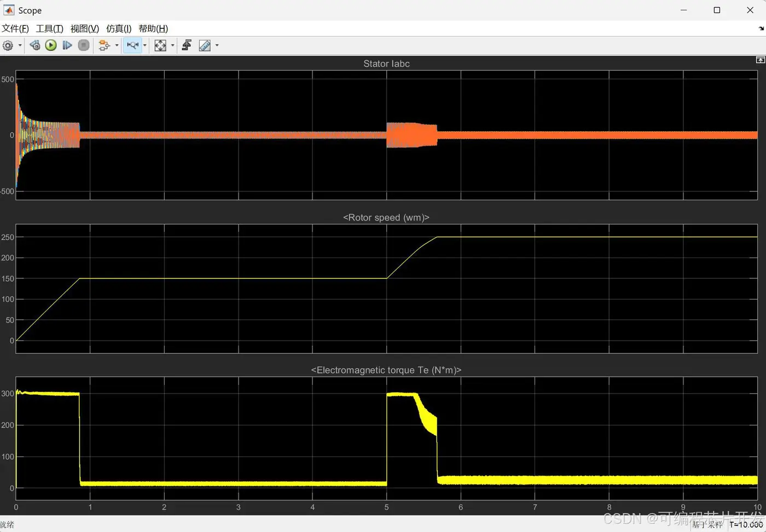The height and width of the screenshot is (532, 766).
Task: Open the Scope configuration properties gear
Action: (8, 45)
